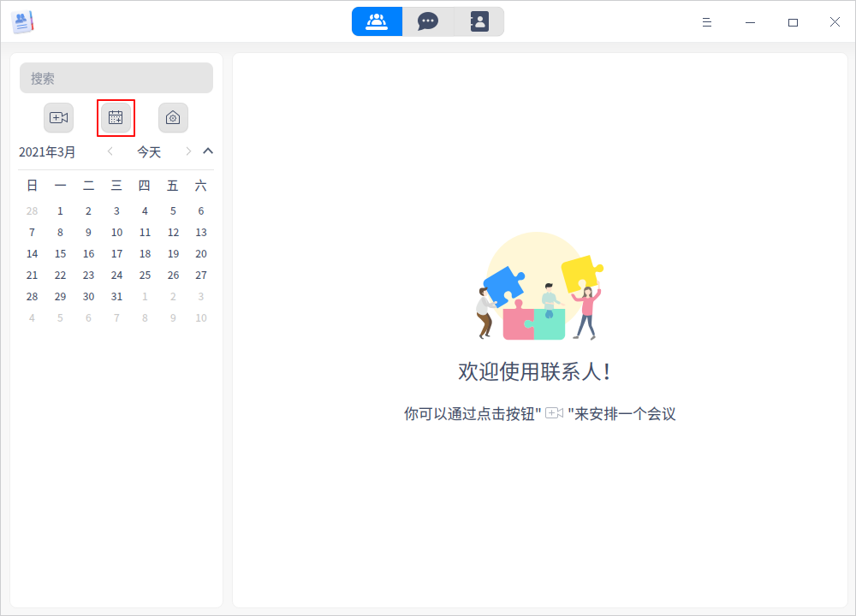The image size is (856, 616).
Task: Schedule a meeting with video camera button
Action: point(58,118)
